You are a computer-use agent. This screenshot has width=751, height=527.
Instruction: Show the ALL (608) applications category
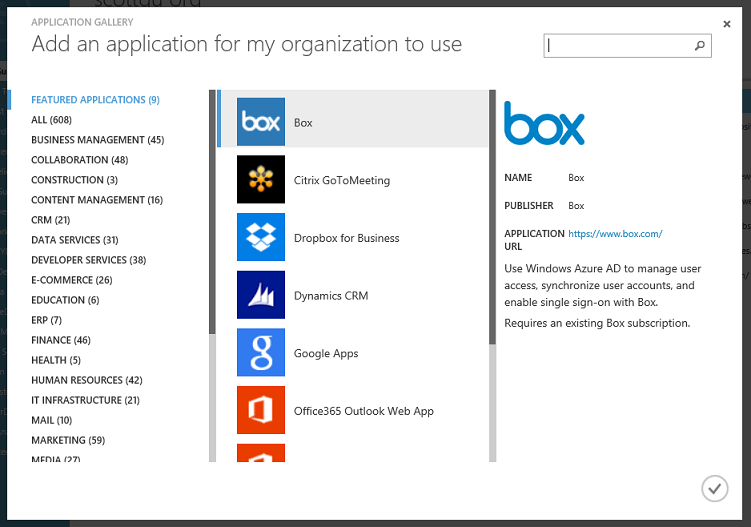pyautogui.click(x=53, y=120)
